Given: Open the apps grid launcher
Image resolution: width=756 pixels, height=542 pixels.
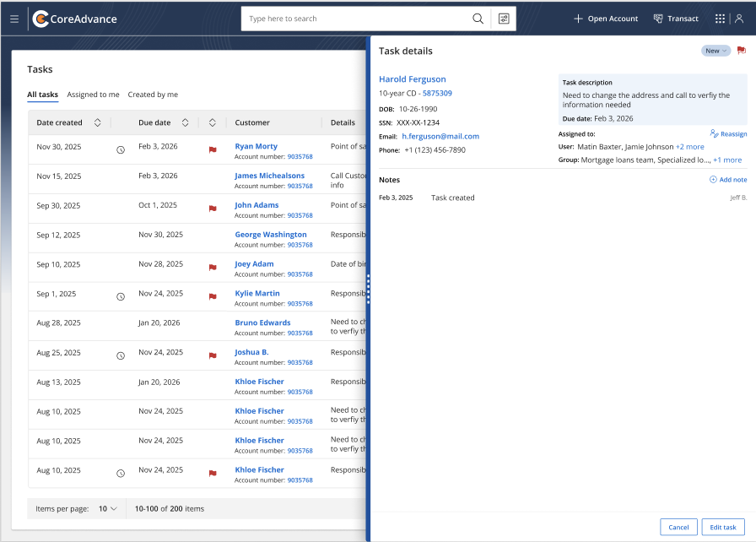Looking at the screenshot, I should 720,19.
